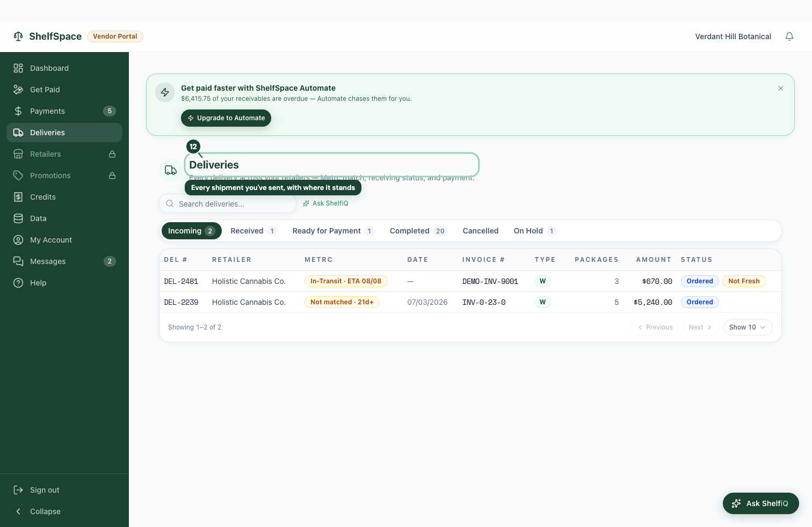
Task: Open the Completed tab
Action: (x=418, y=231)
